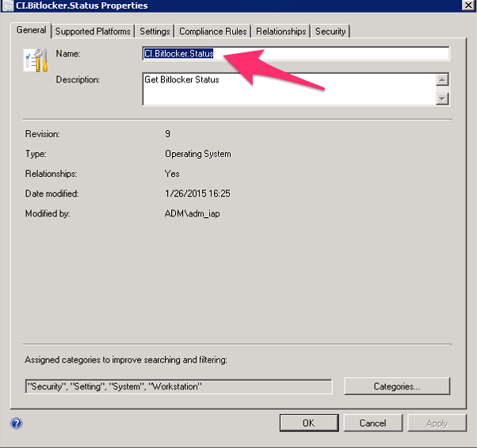
Task: Click the Modified by value ADM\adm_iap
Action: click(x=192, y=213)
